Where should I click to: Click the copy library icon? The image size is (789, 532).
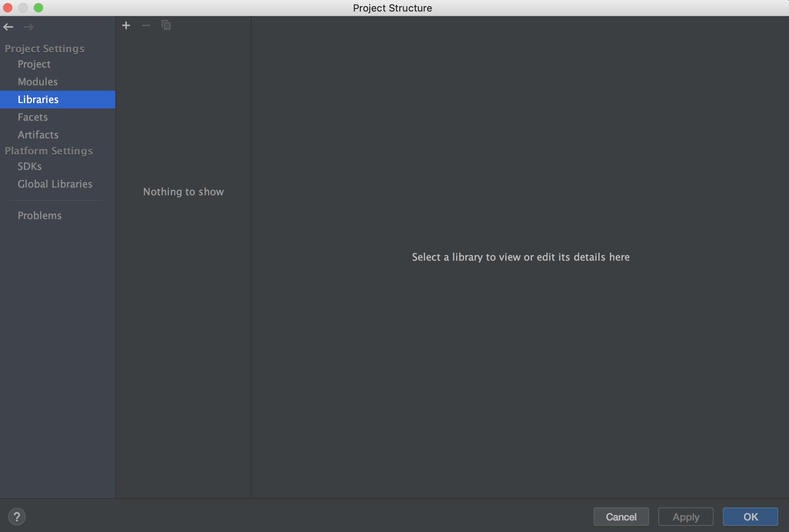(166, 25)
